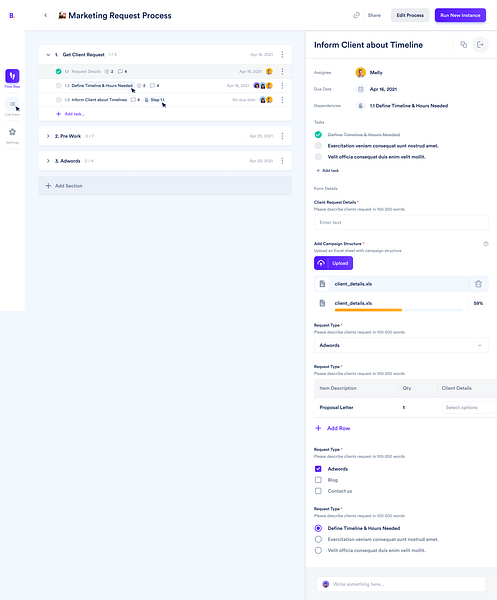Add a new section
Image resolution: width=497 pixels, height=600 pixels.
coord(165,186)
